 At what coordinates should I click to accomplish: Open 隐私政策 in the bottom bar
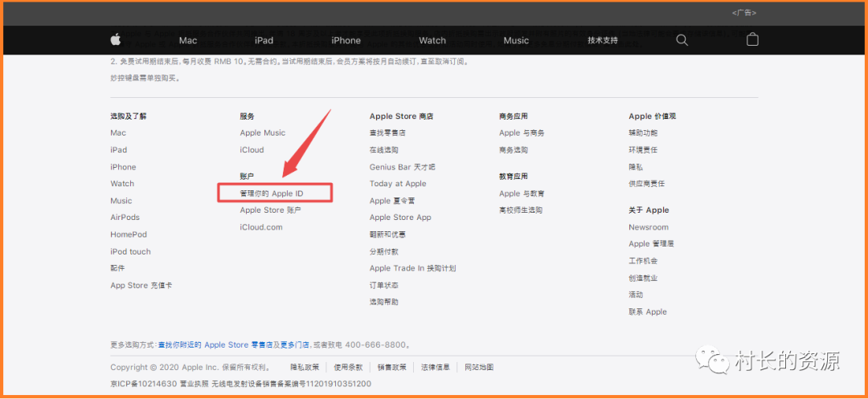[305, 367]
